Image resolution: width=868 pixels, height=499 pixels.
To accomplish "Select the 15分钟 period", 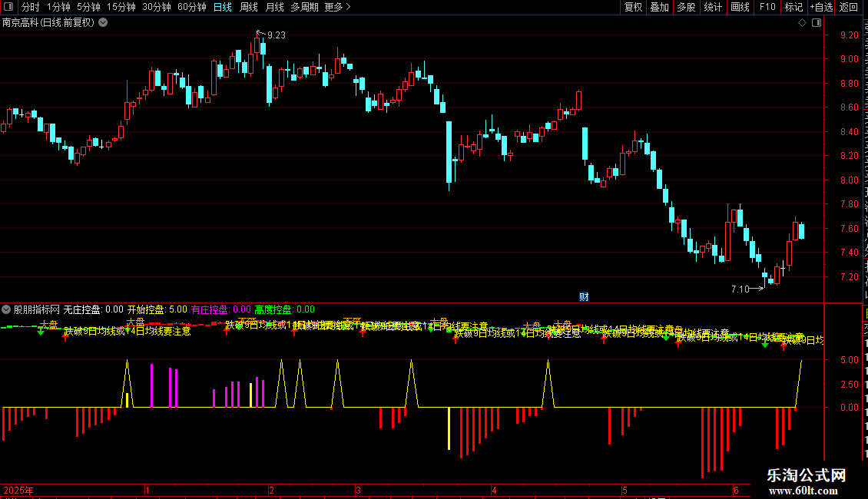I will click(x=121, y=7).
